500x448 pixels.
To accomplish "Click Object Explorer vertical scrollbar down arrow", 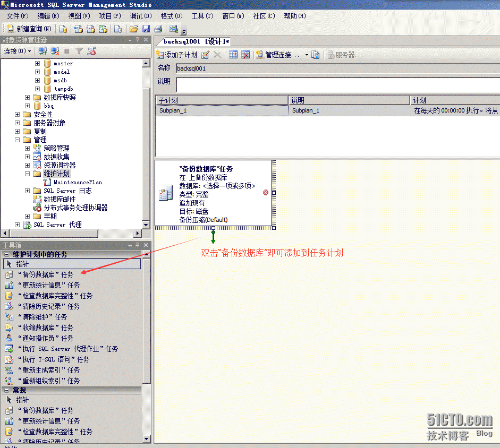I will point(146,225).
